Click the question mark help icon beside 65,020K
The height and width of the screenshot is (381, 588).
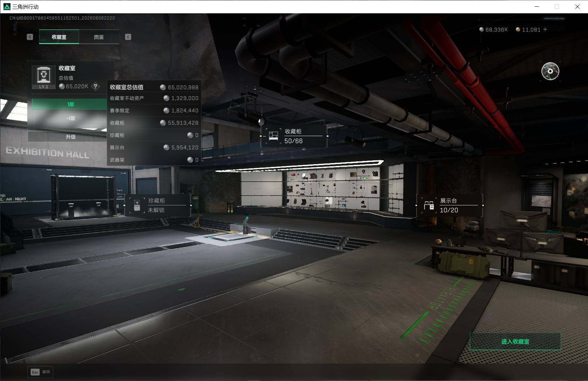coord(95,86)
